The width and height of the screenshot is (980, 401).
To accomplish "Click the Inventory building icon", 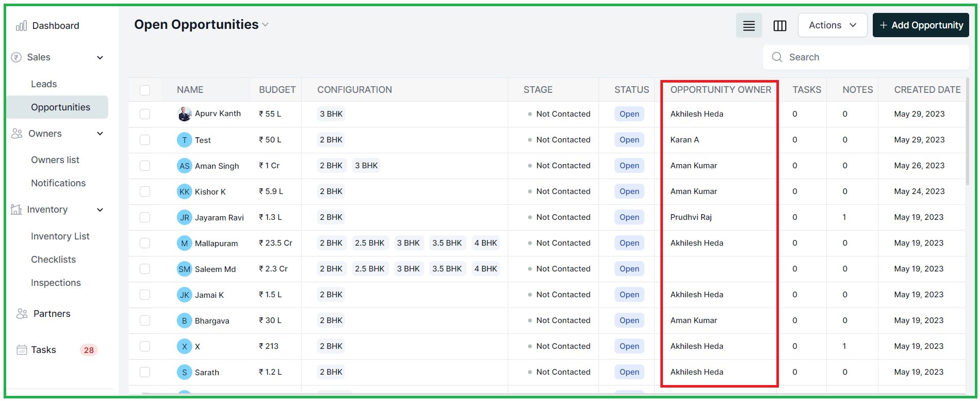I will click(x=16, y=210).
